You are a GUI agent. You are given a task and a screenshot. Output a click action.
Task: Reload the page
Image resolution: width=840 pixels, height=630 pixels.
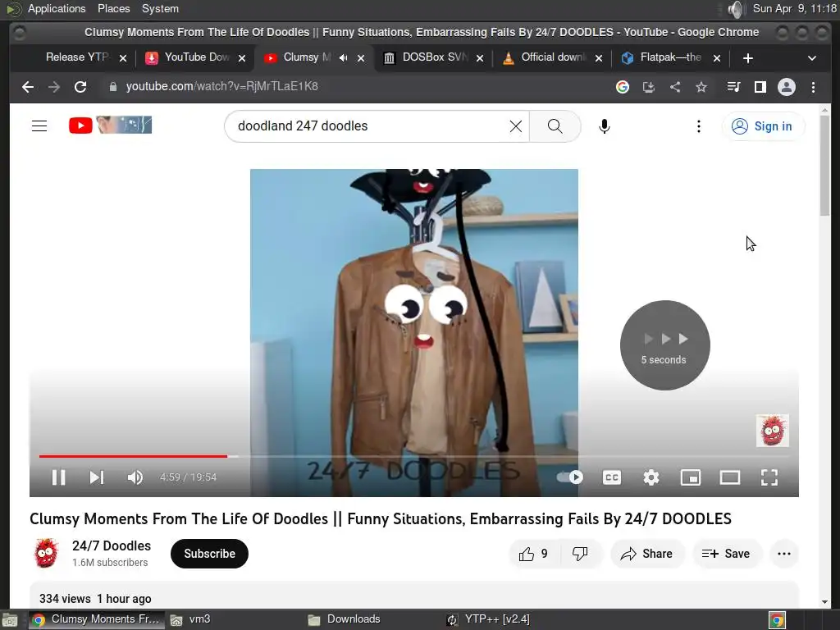coord(80,87)
